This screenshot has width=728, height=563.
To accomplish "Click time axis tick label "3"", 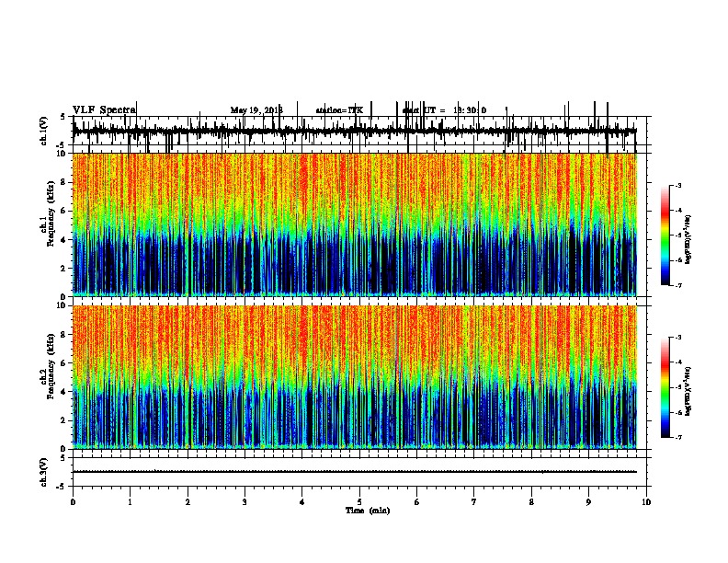I will point(245,502).
